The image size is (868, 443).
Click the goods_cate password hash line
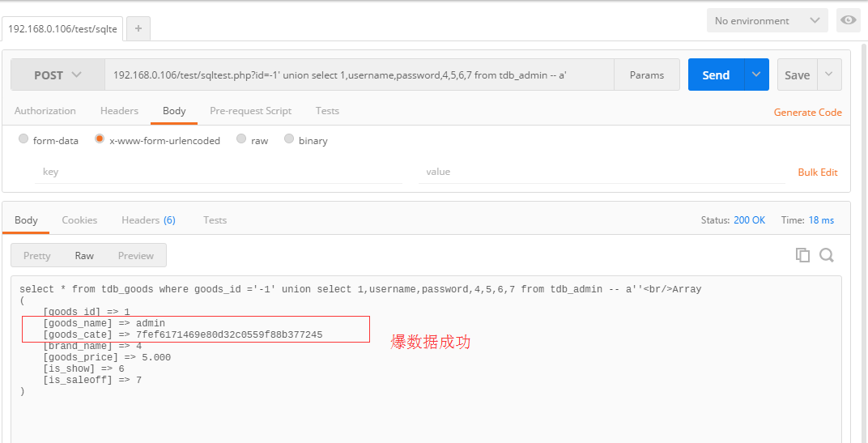(x=183, y=334)
